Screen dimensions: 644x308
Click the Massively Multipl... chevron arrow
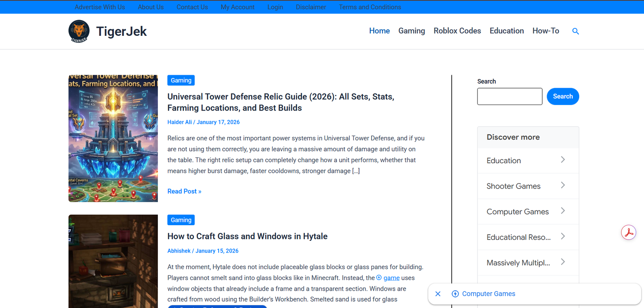tap(563, 262)
